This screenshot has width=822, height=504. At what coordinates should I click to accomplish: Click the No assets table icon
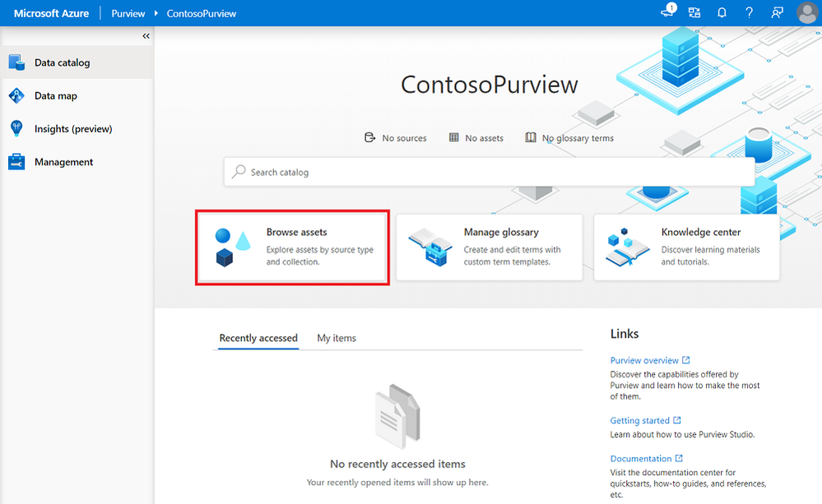click(x=454, y=137)
